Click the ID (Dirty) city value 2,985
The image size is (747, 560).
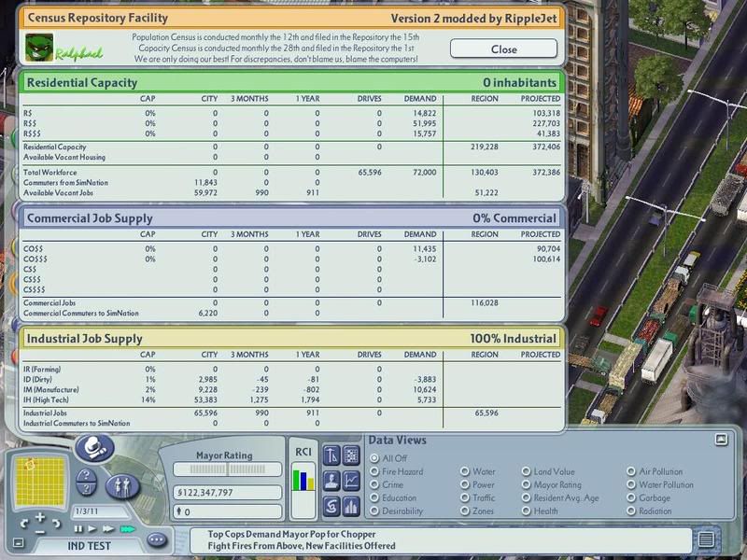[x=207, y=380]
